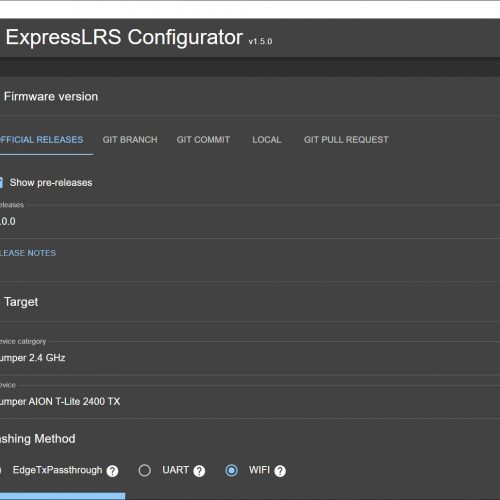
Task: Open the Device dropdown showing Jumper AION T-Lite
Action: click(250, 401)
